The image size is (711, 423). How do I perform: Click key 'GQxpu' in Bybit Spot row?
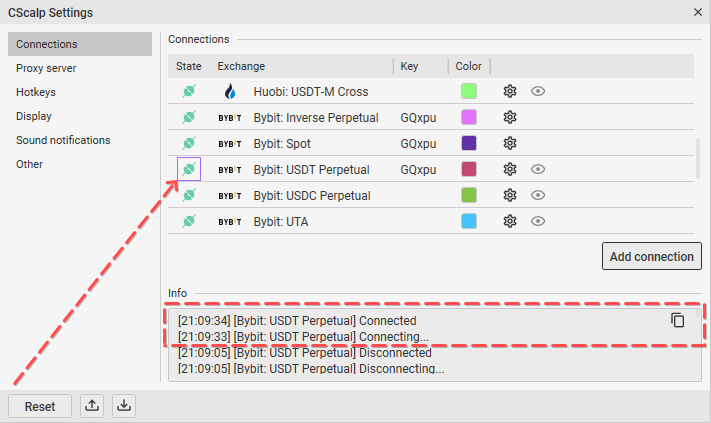pos(418,144)
